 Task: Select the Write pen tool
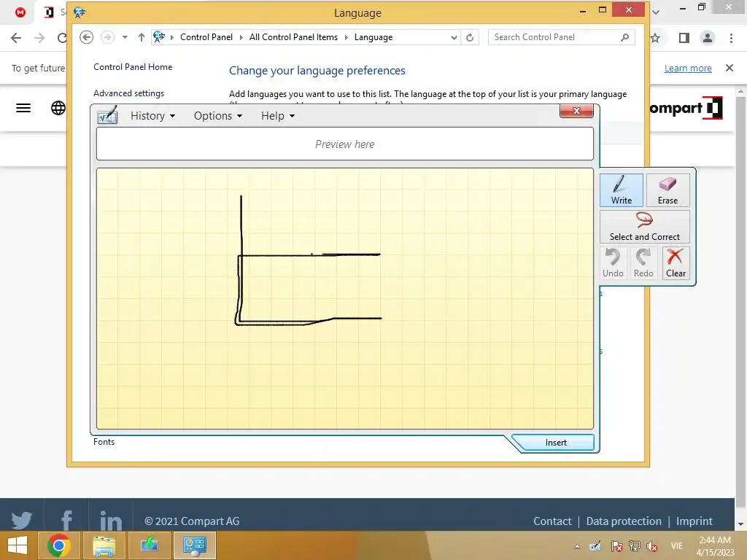[x=622, y=190]
